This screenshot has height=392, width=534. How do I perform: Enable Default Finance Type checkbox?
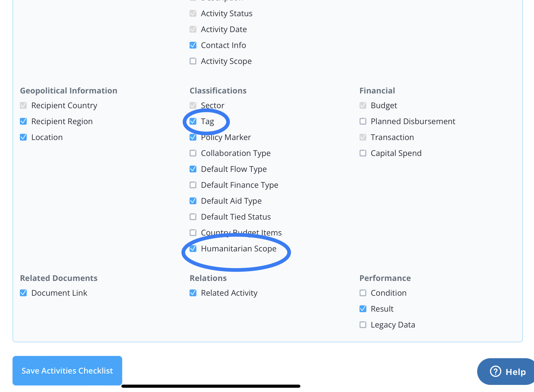[193, 185]
